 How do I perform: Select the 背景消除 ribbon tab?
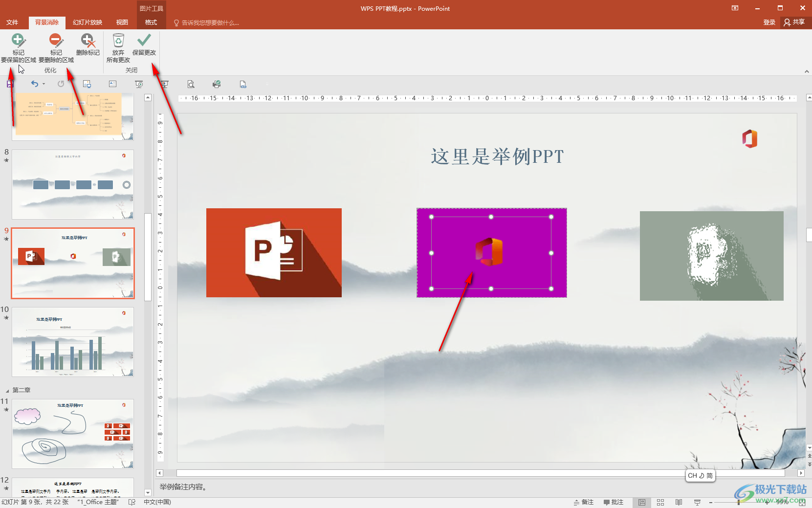point(47,22)
